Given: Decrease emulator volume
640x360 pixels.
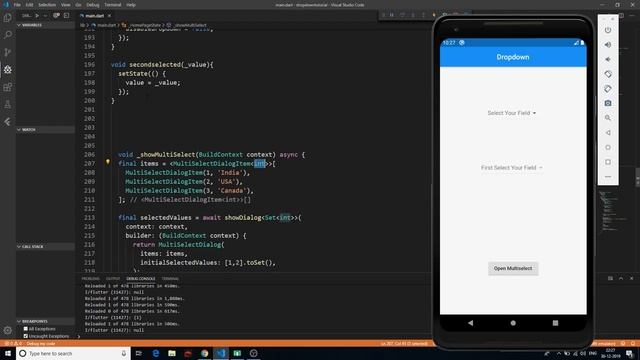Looking at the screenshot, I should click(608, 60).
